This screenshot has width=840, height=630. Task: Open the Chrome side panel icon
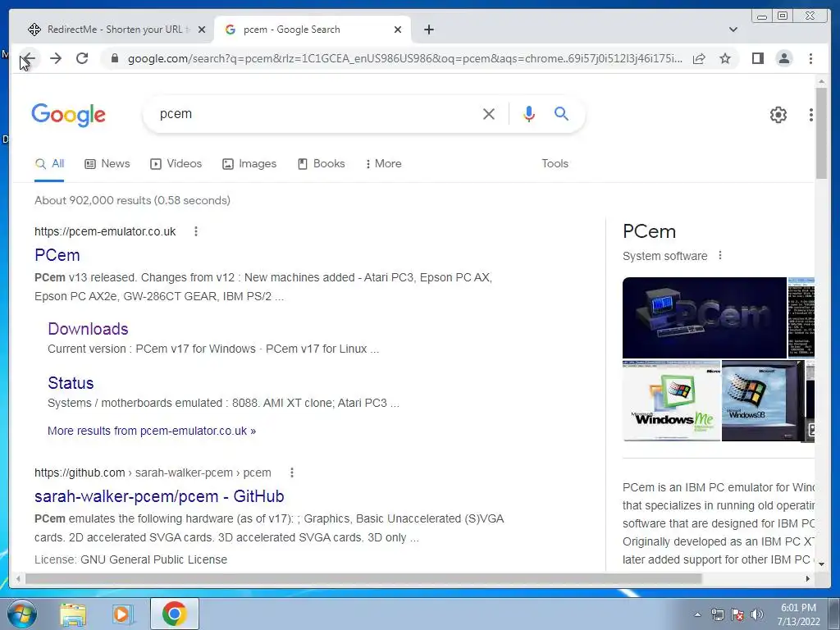[757, 58]
